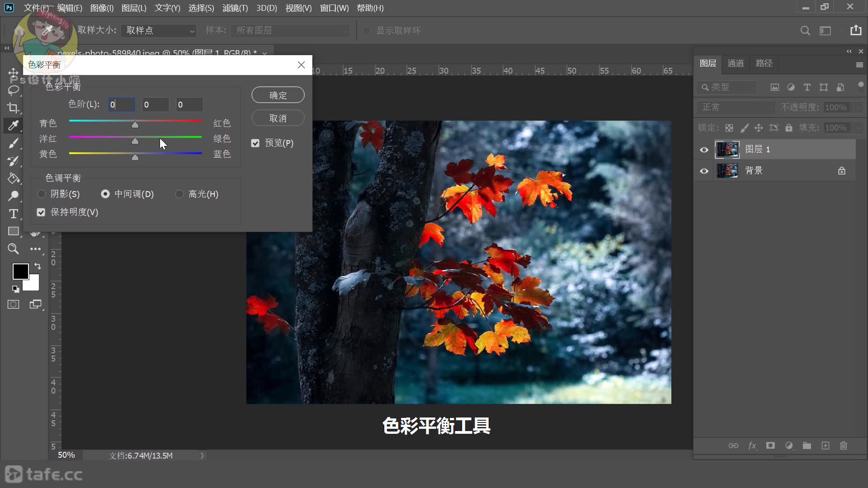Viewport: 868px width, 488px height.
Task: Lock all layer attributes
Action: (x=789, y=128)
